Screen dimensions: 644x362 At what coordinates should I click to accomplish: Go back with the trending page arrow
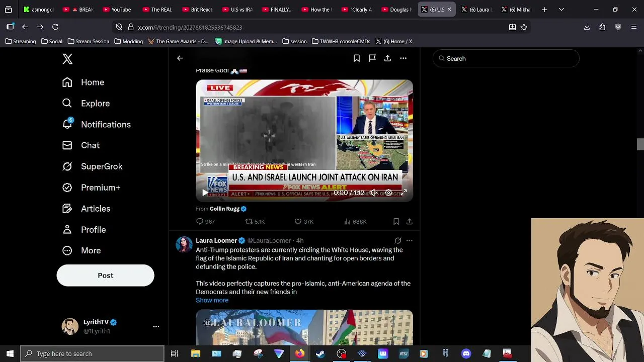click(180, 58)
